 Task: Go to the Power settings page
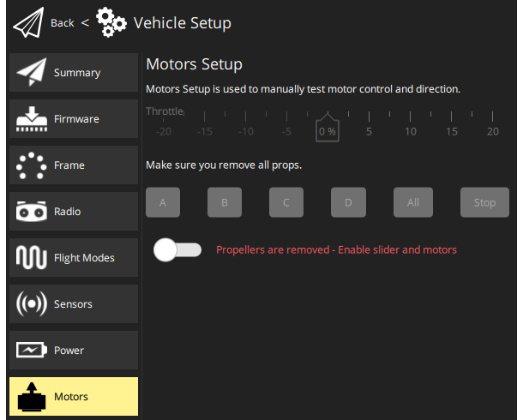(69, 351)
